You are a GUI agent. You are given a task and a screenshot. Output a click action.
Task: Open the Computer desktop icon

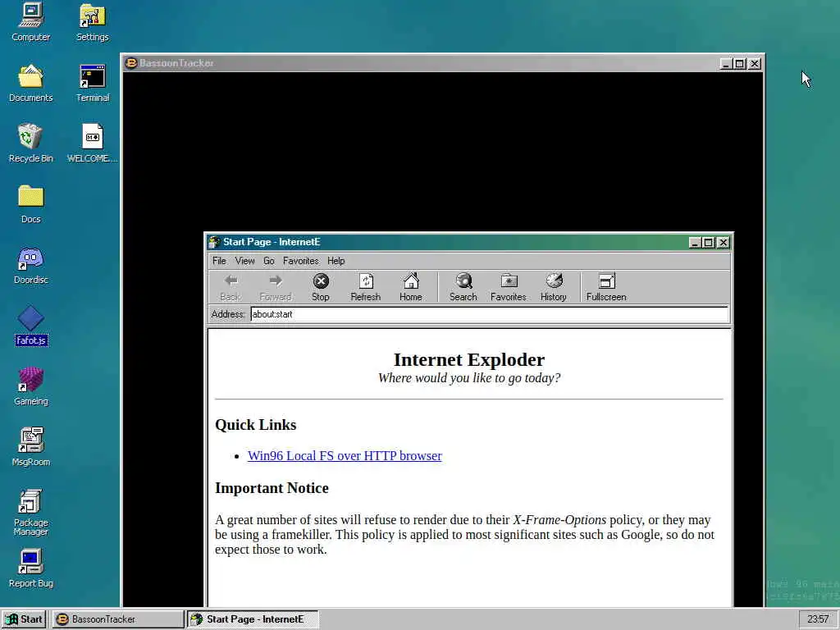point(30,22)
